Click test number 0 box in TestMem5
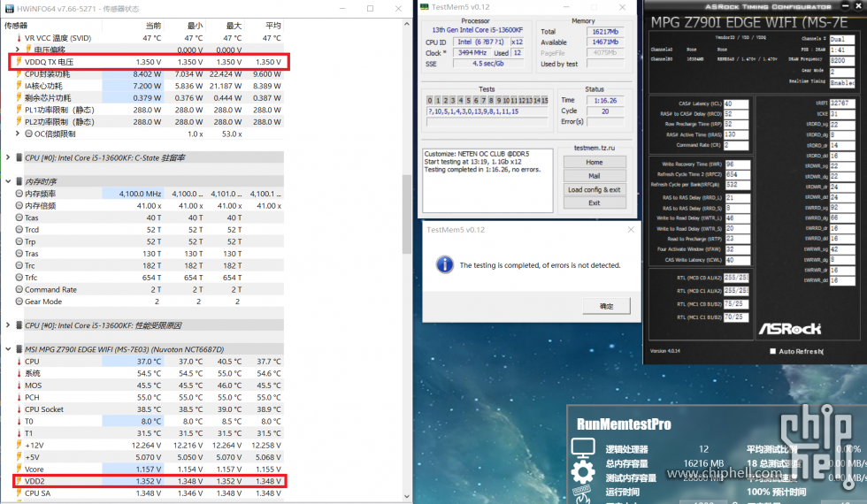Viewport: 867px width, 504px height. pos(430,101)
